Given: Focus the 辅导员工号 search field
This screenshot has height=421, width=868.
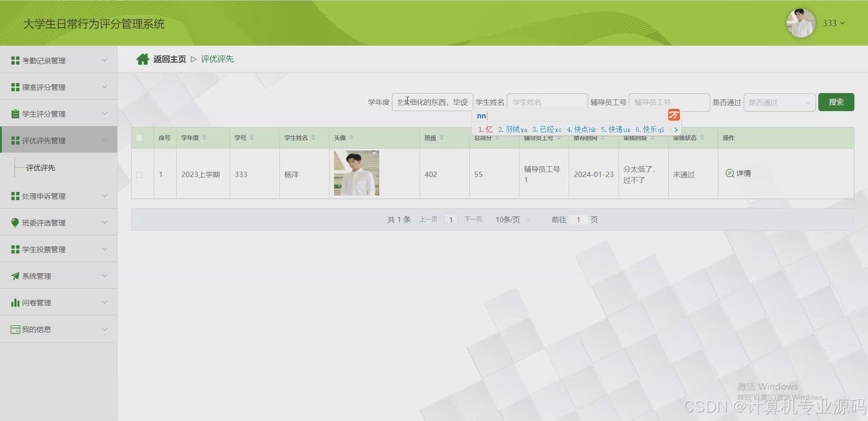Looking at the screenshot, I should click(x=669, y=103).
